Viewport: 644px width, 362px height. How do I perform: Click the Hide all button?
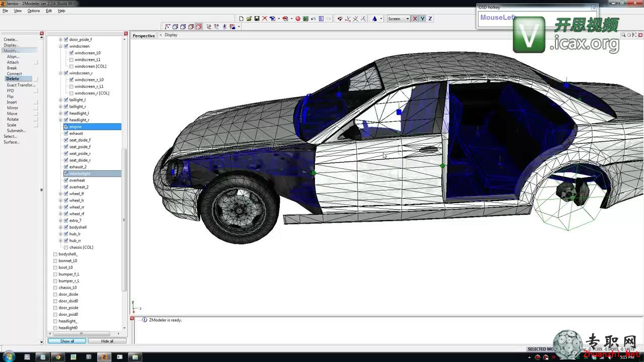107,341
